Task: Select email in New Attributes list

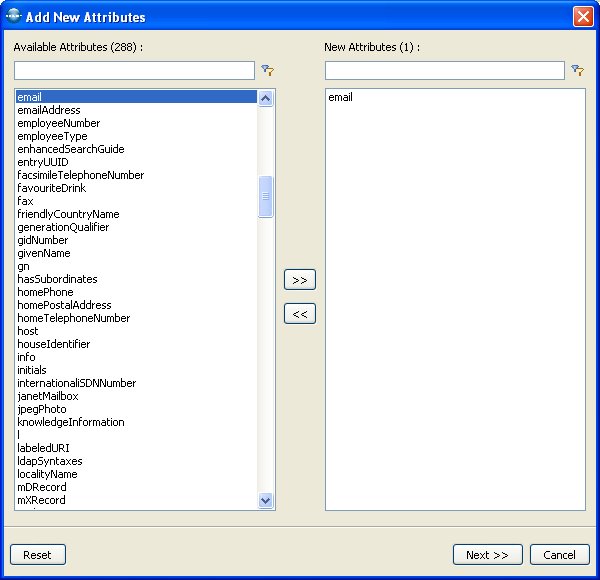Action: pyautogui.click(x=340, y=97)
